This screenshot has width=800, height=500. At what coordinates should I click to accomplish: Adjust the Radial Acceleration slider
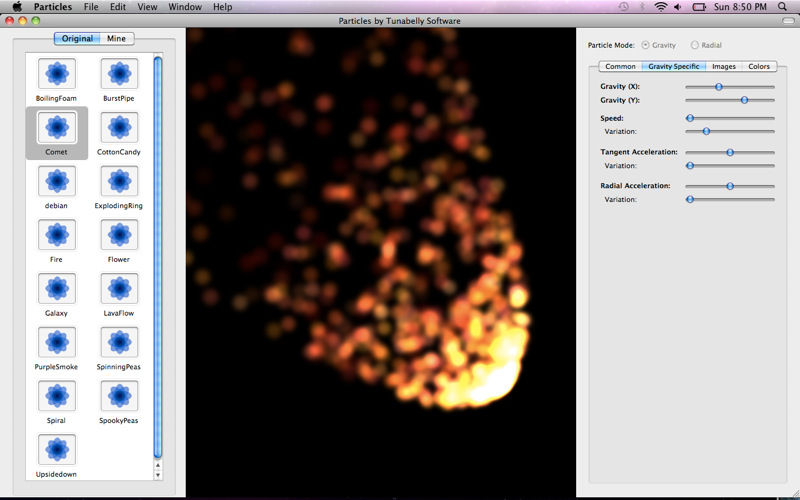pyautogui.click(x=729, y=186)
